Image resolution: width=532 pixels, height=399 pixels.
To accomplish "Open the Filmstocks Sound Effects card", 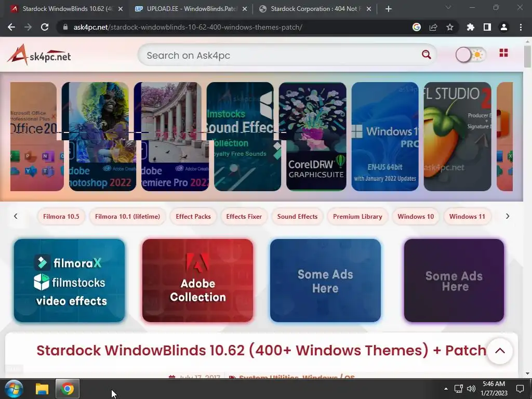I will click(x=244, y=137).
